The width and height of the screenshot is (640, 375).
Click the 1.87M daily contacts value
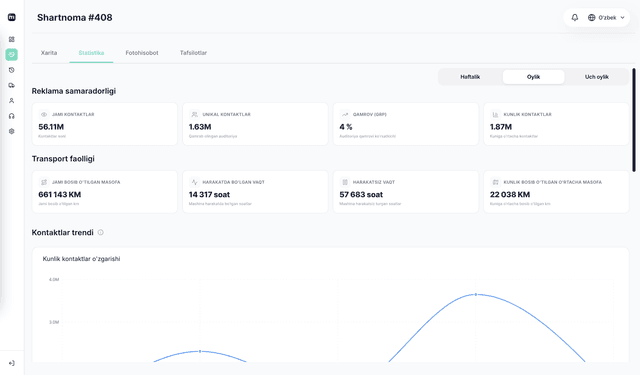coord(501,127)
